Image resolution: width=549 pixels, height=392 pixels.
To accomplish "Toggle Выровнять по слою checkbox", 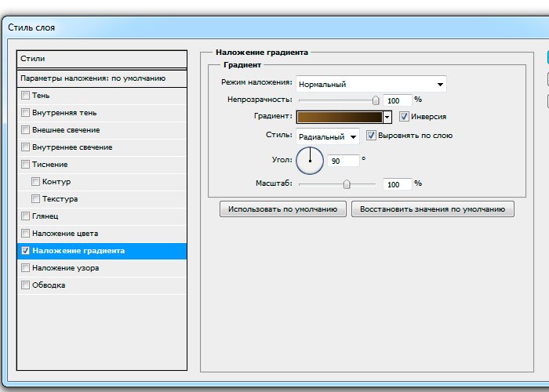I will [x=372, y=136].
